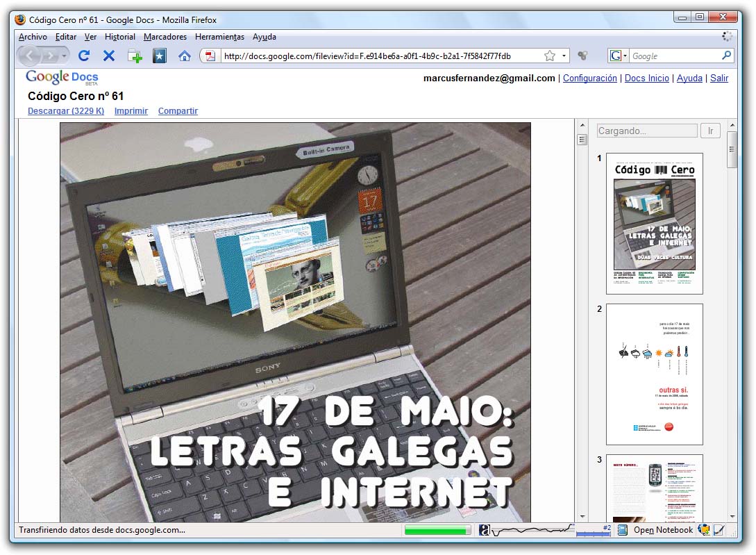Click the thumbnail panel scrollbar thumb
This screenshot has height=555, width=756.
pos(732,149)
